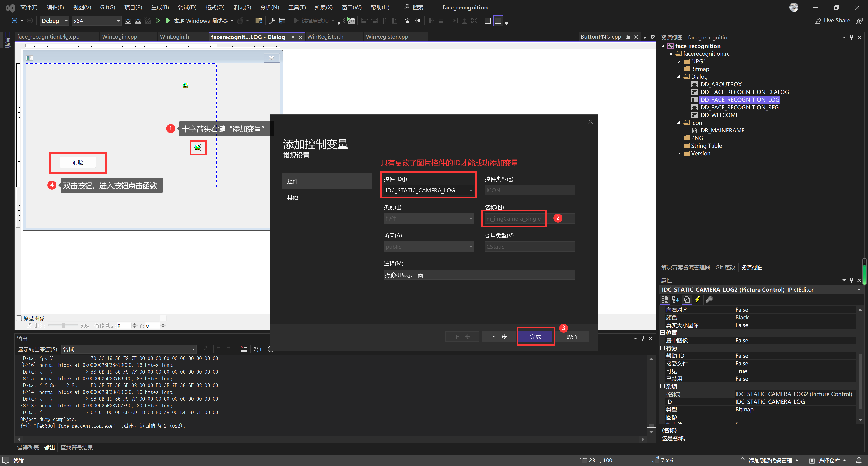Viewport: 868px width, 466px height.
Task: Switch to the WinRegister.cpp tab
Action: tap(387, 37)
